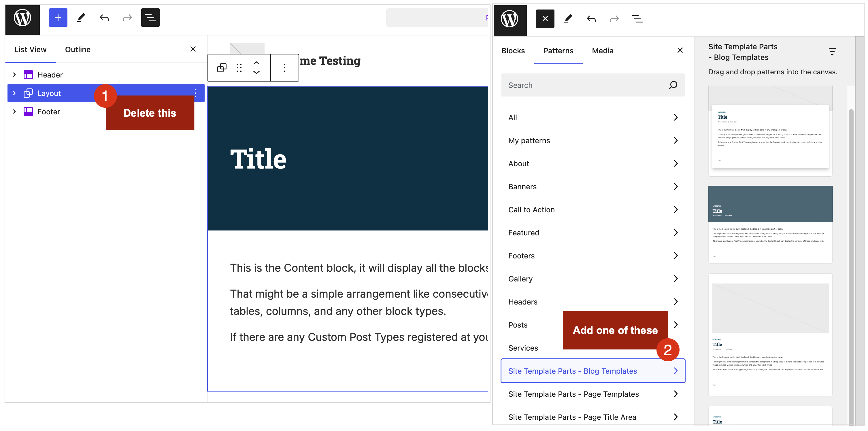This screenshot has height=431, width=868.
Task: Close the inserter with dark X toggle
Action: [x=545, y=19]
